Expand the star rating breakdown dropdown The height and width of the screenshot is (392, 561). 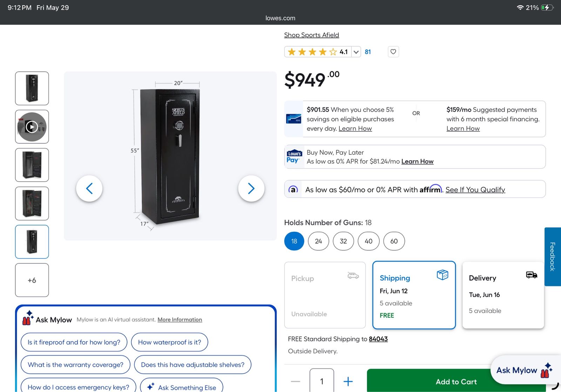coord(356,52)
